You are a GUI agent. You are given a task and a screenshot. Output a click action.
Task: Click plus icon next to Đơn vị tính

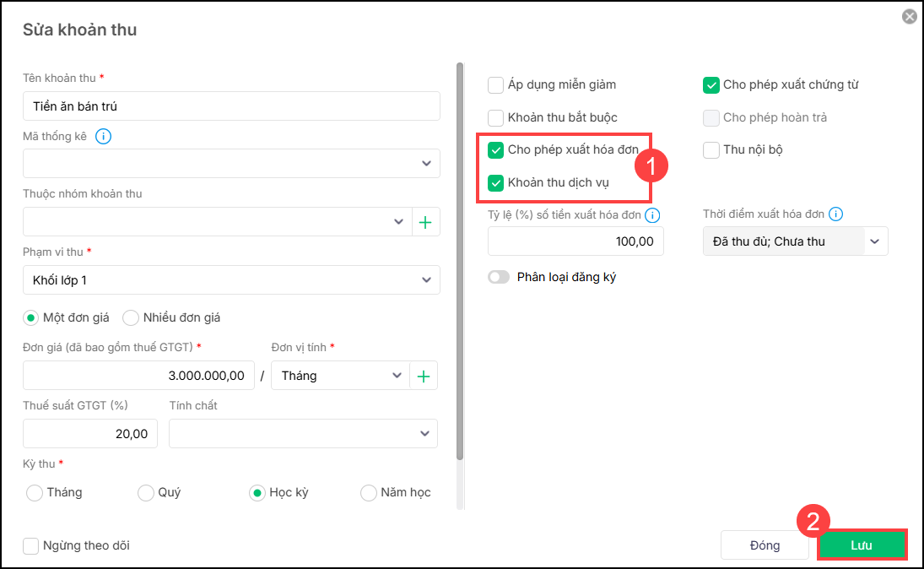(424, 376)
